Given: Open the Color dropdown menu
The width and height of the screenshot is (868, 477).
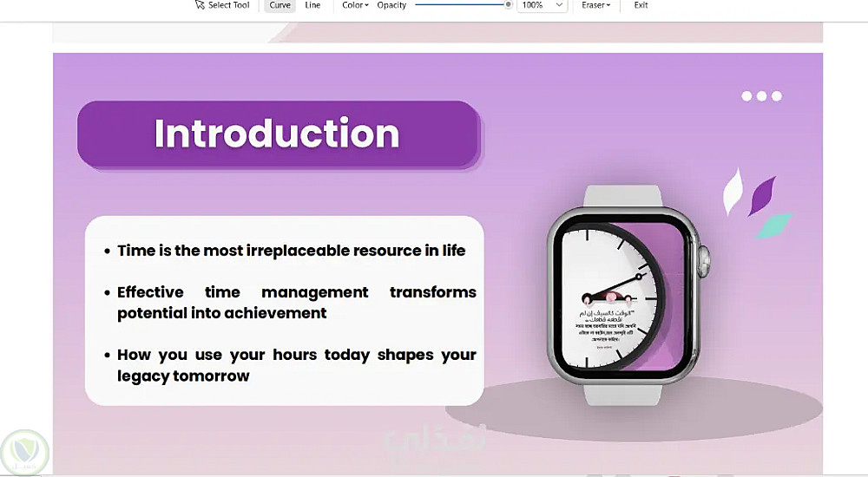Looking at the screenshot, I should tap(355, 5).
